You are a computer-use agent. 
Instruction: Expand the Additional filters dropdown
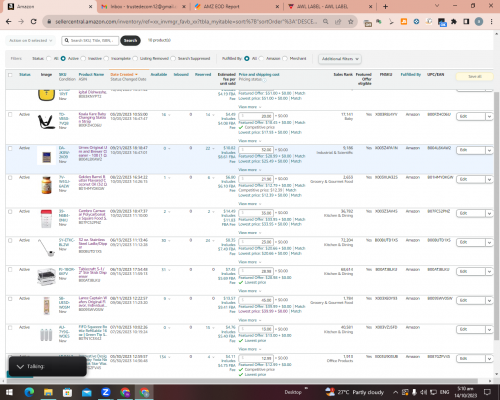pyautogui.click(x=340, y=59)
